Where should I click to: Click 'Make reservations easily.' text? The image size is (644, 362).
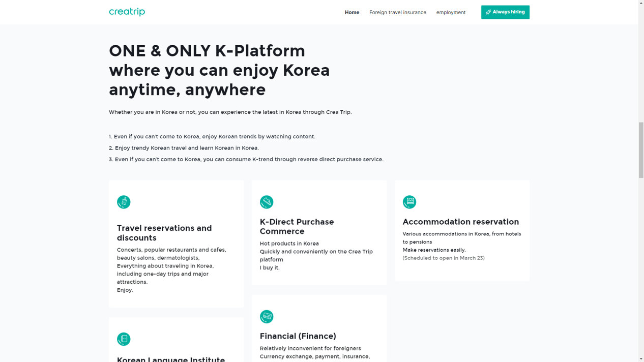(434, 250)
